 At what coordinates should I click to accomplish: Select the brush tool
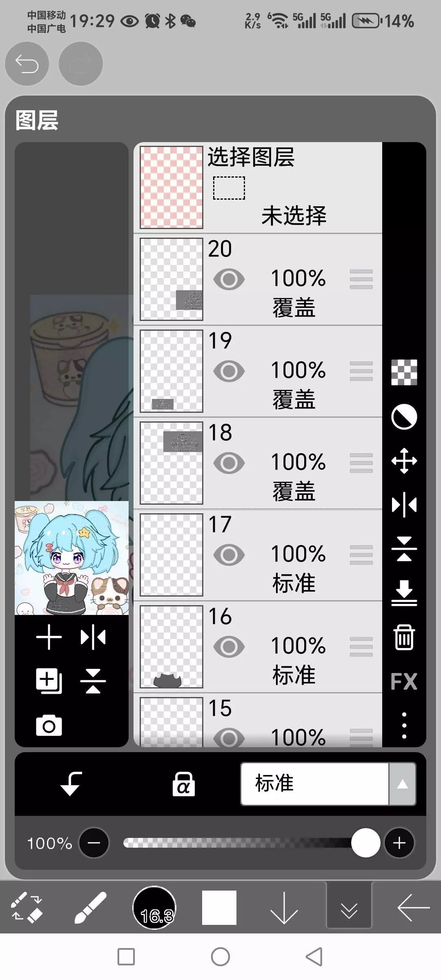[x=90, y=907]
